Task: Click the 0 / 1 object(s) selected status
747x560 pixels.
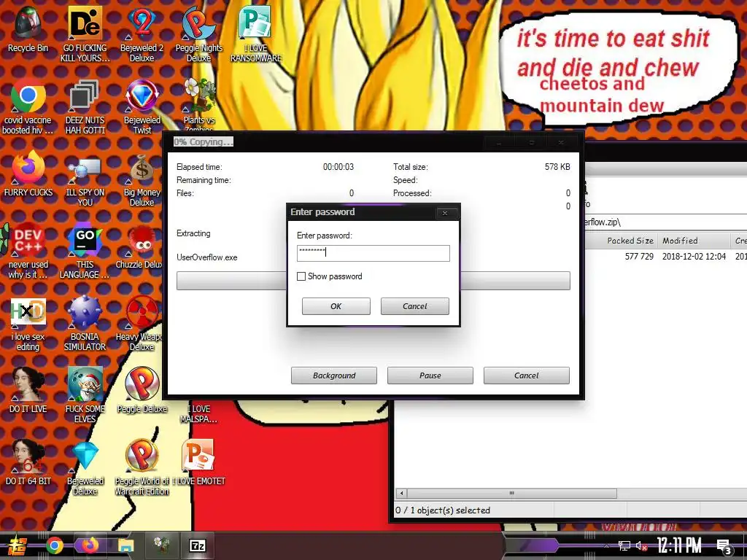Action: tap(443, 510)
